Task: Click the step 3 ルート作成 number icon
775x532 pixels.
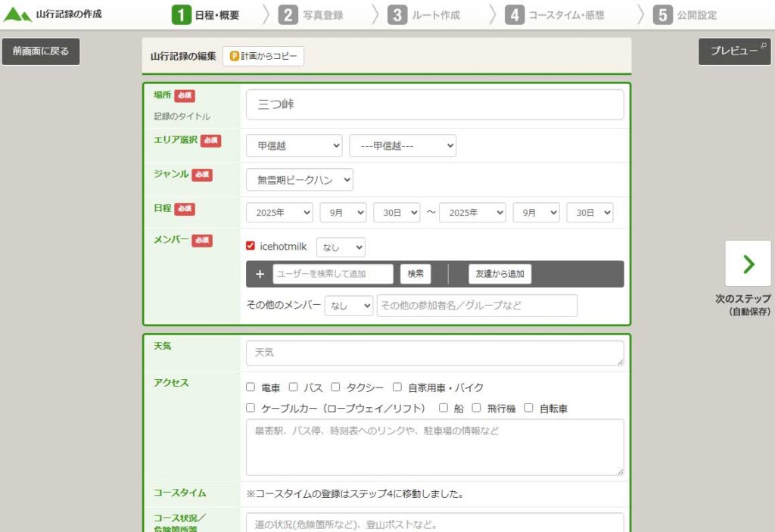Action: click(397, 15)
